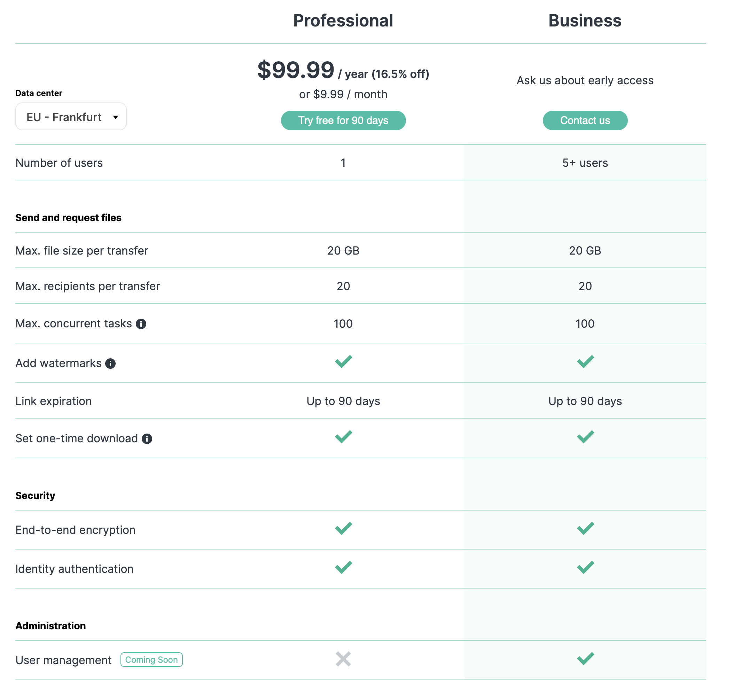The width and height of the screenshot is (741, 700).
Task: Click Professional checkmark for Identity authentication
Action: click(x=343, y=567)
